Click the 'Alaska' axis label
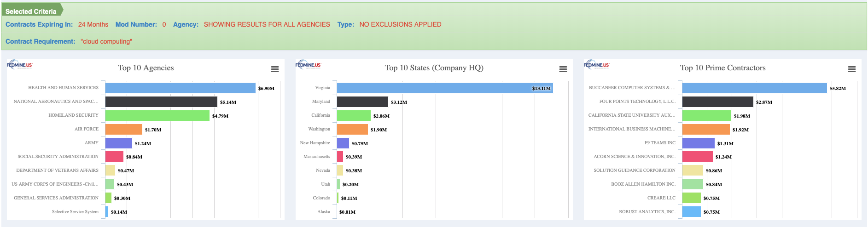Viewport: 868px width, 227px height. tap(324, 212)
